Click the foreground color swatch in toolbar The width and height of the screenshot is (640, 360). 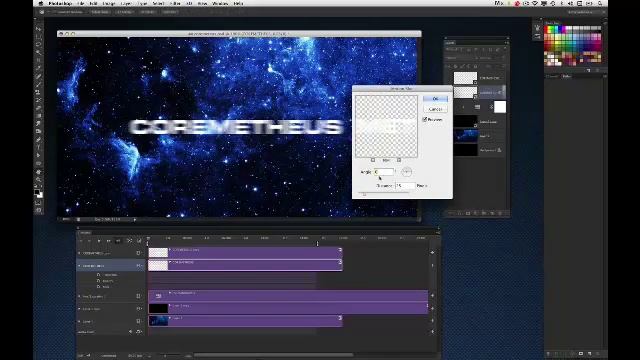37,192
